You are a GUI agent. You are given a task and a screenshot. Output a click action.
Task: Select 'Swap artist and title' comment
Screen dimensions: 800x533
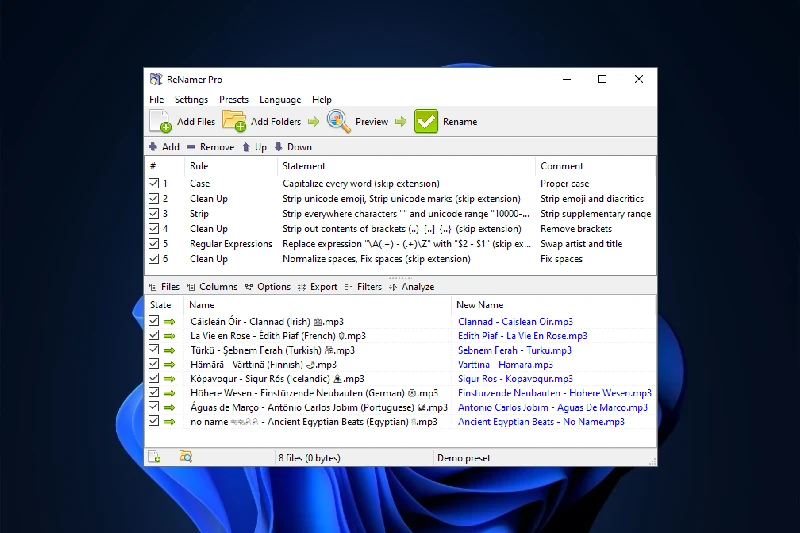click(x=581, y=244)
